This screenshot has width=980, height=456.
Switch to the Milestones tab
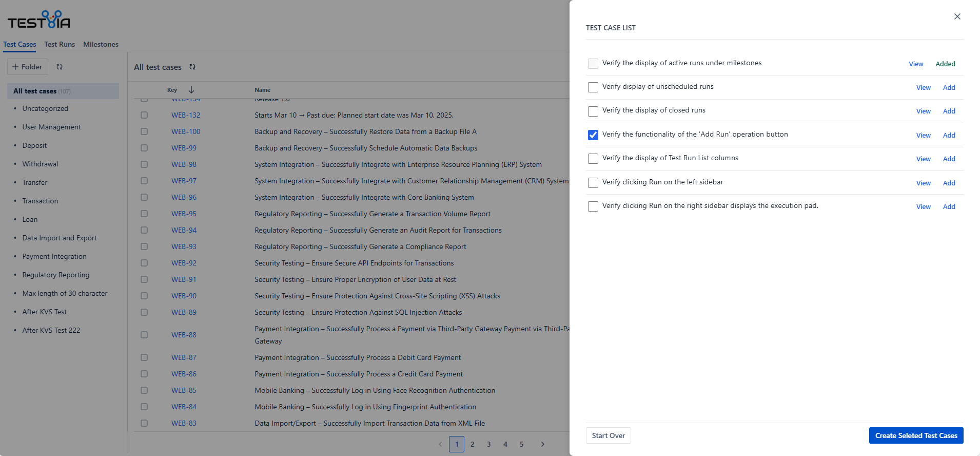tap(101, 44)
